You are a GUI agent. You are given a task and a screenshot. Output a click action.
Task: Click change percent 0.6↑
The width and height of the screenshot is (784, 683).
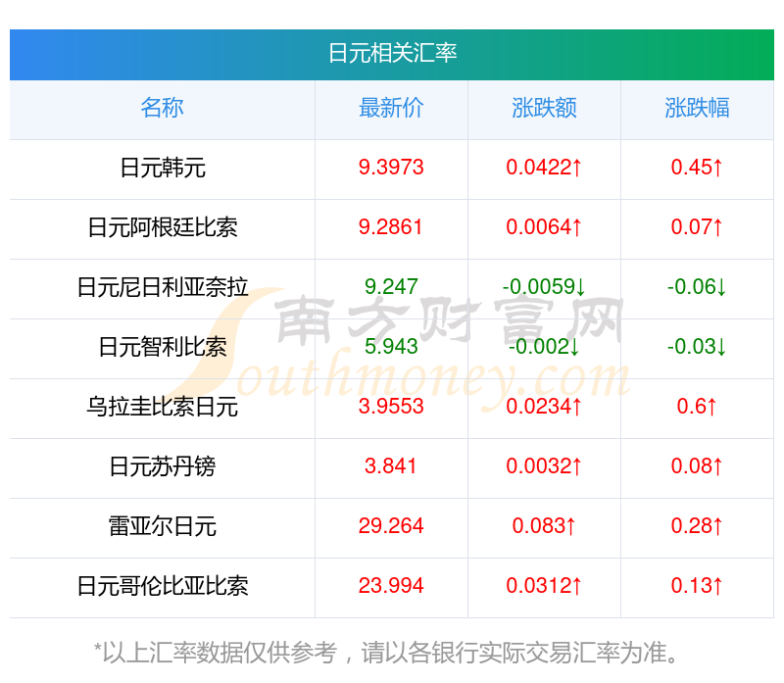tap(697, 407)
